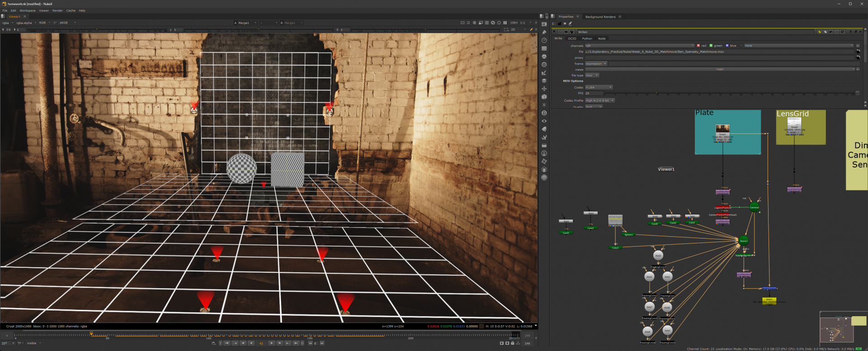The height and width of the screenshot is (351, 868).
Task: Click the Time nodes clock icon
Action: 544,41
